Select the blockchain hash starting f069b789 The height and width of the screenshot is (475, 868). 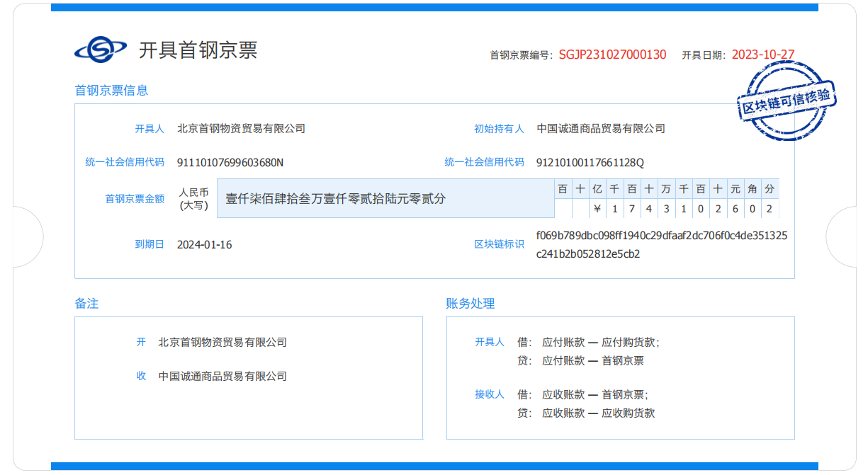click(662, 244)
